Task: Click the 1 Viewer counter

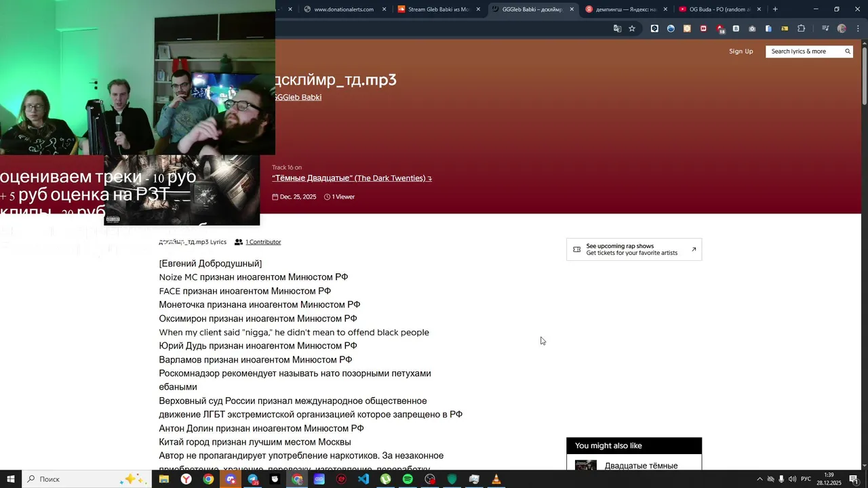Action: (340, 197)
